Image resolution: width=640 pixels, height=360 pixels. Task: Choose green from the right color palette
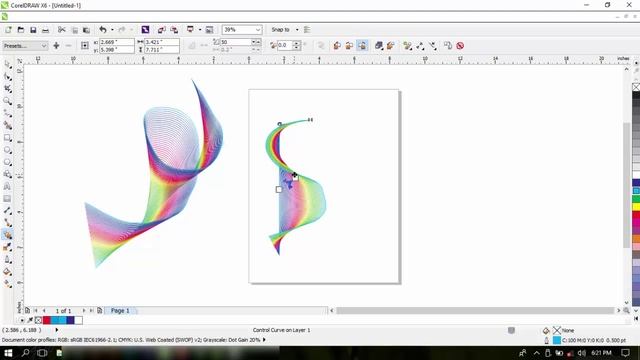coord(636,199)
